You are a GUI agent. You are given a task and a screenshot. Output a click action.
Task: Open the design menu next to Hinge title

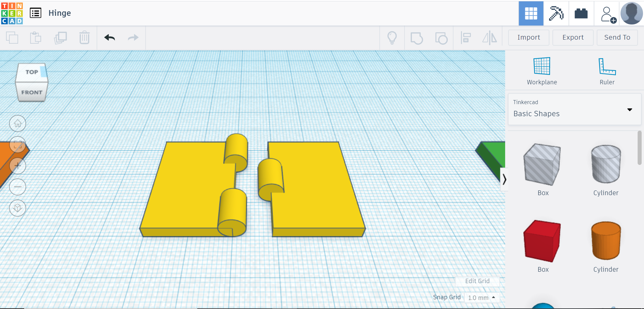click(36, 13)
